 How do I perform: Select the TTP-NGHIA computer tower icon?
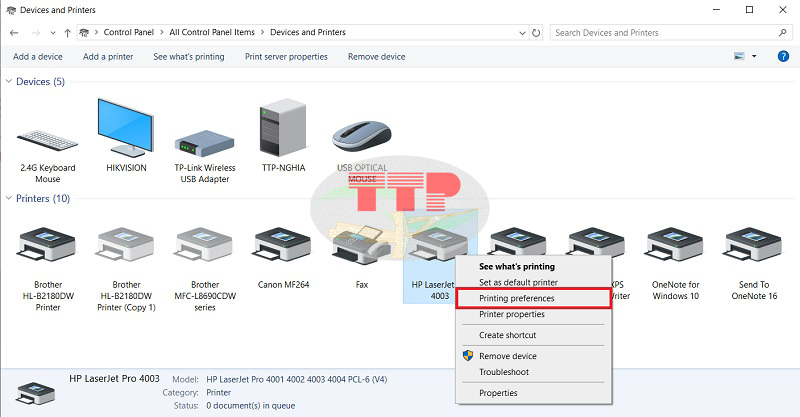pyautogui.click(x=283, y=128)
